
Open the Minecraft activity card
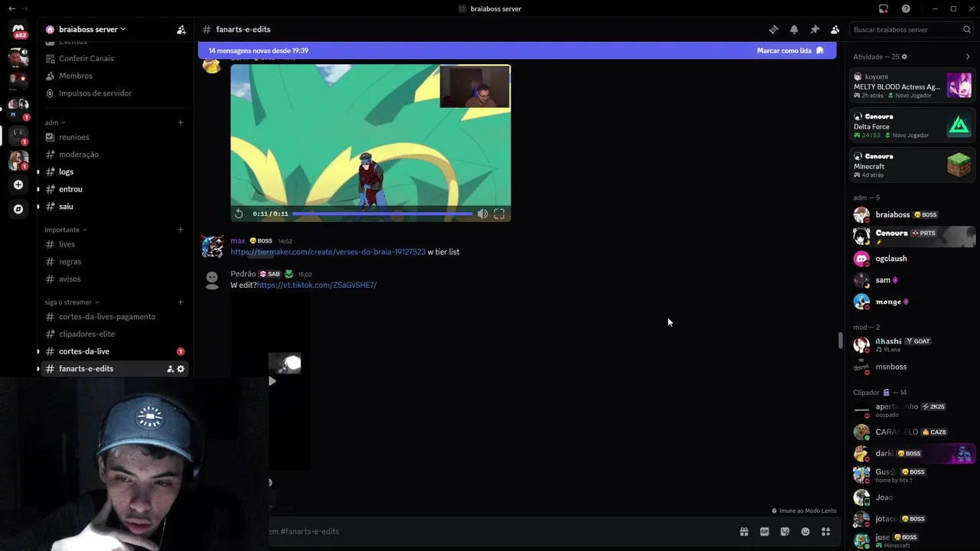pos(913,165)
